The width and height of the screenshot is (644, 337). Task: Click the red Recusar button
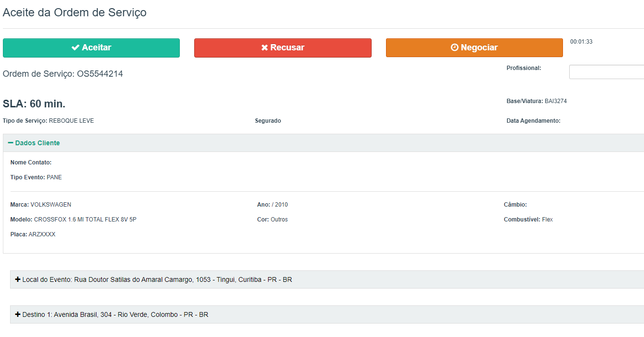(x=283, y=48)
